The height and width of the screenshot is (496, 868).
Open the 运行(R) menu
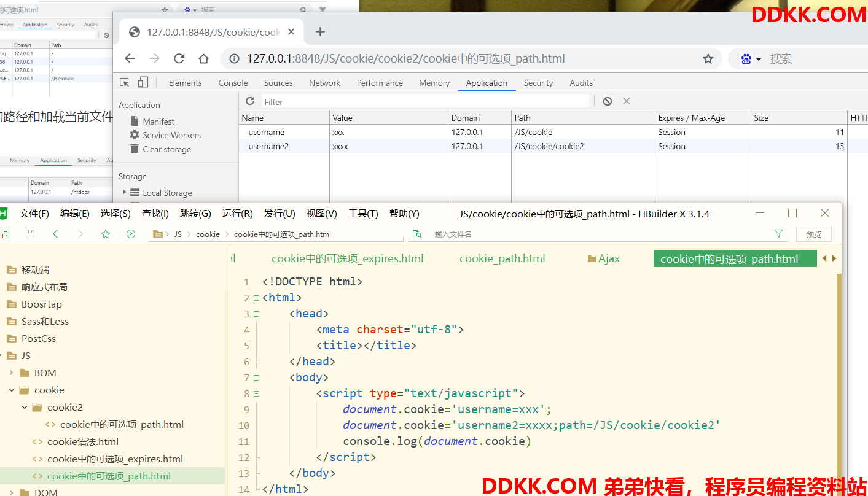click(238, 214)
